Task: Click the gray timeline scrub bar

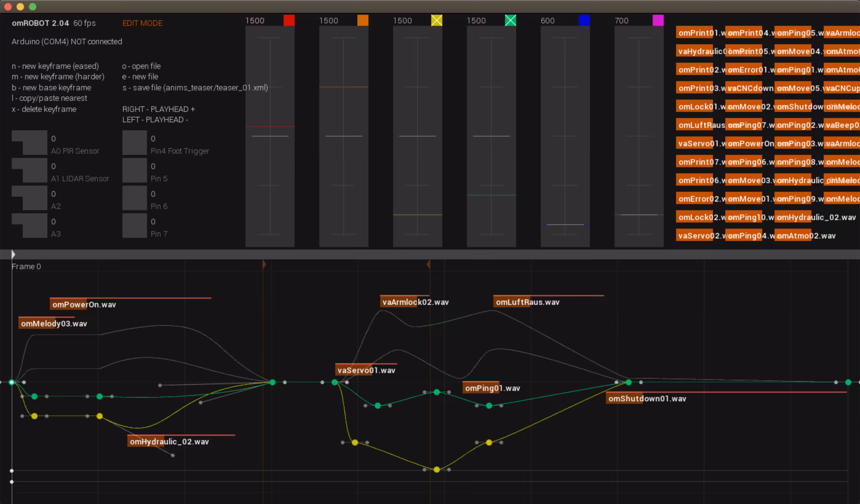Action: pos(430,254)
